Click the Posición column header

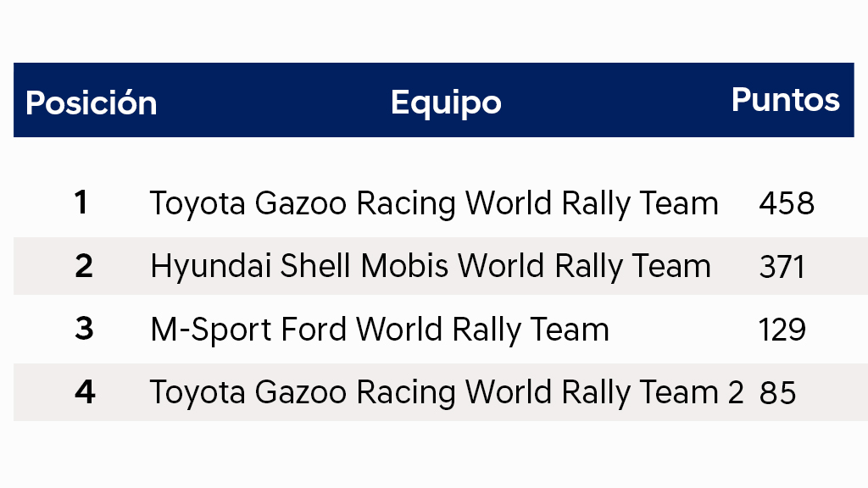click(92, 103)
